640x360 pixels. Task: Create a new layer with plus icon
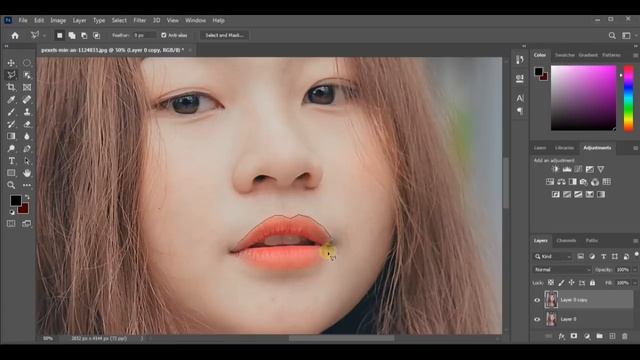point(612,336)
